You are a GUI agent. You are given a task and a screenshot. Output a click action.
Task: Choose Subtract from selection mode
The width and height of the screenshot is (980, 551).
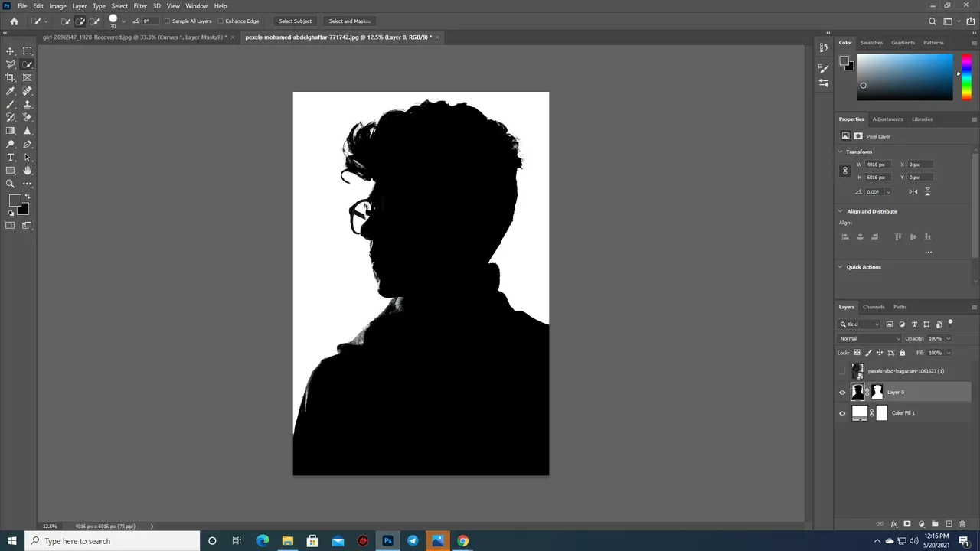(x=95, y=21)
